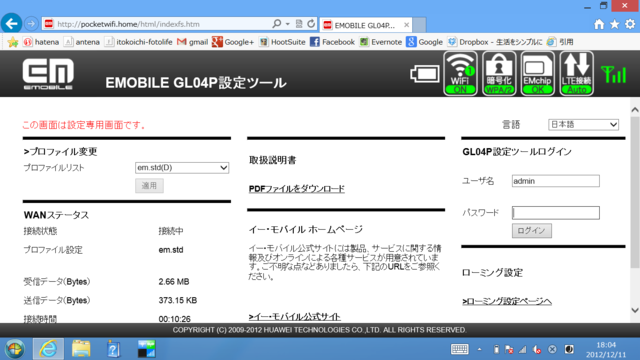Open File Explorer folder in taskbar

pyautogui.click(x=81, y=349)
